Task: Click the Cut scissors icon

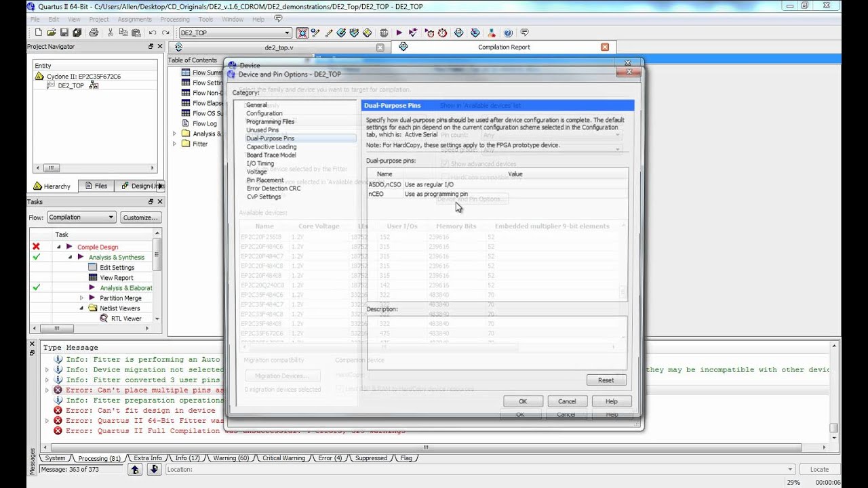Action: (111, 33)
